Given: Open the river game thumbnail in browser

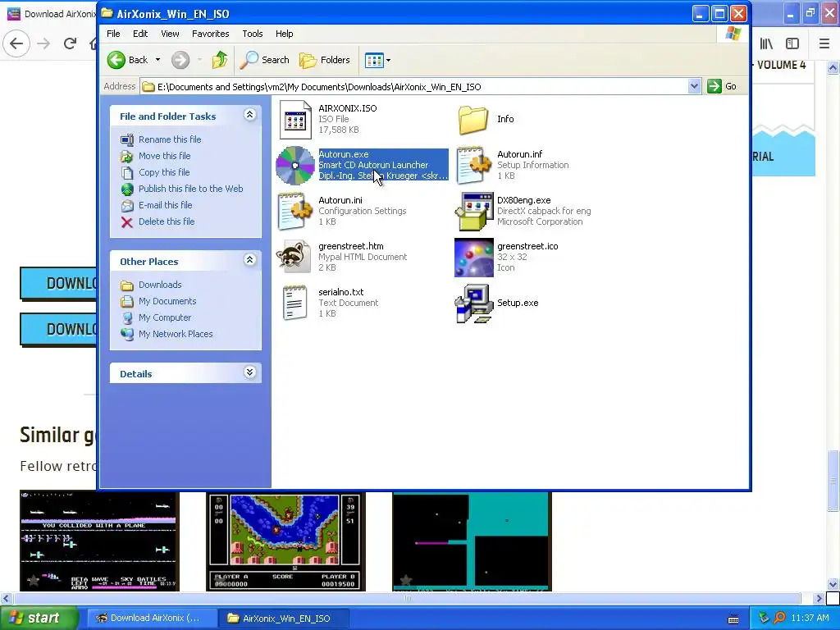Looking at the screenshot, I should (x=285, y=542).
